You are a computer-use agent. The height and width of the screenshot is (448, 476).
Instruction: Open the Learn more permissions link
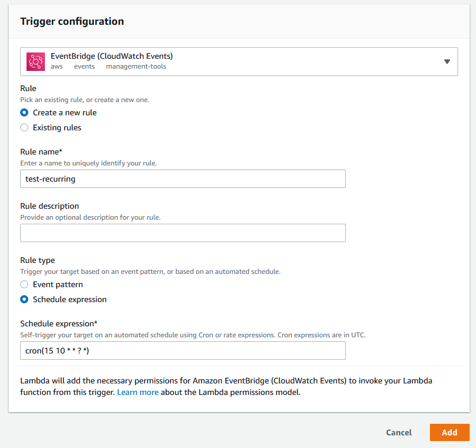coord(138,392)
